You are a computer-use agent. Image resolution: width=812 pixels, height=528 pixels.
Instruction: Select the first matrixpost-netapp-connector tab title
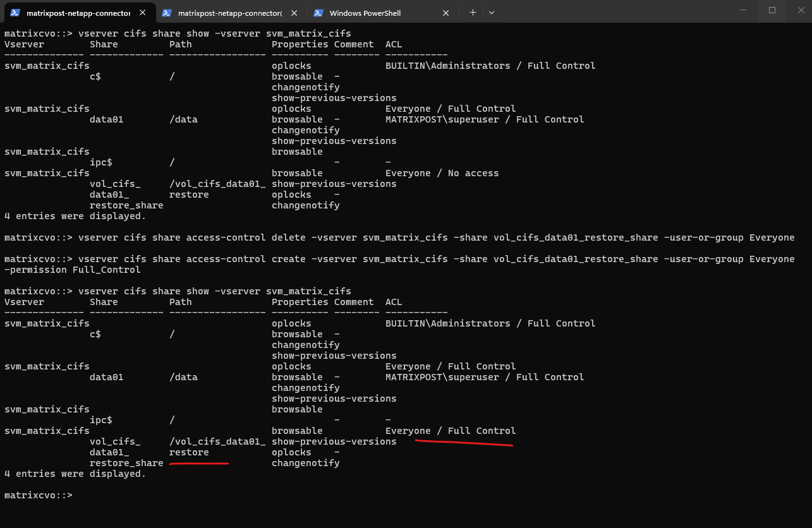point(78,13)
